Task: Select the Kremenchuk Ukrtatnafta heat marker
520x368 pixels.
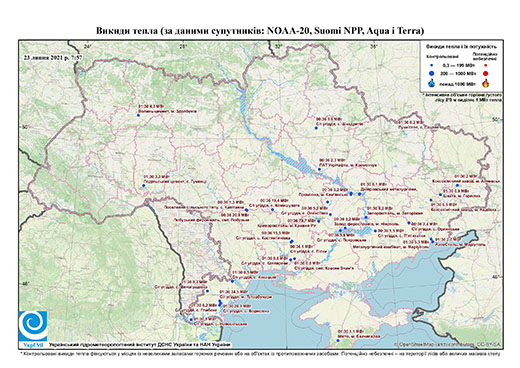Action: point(319,169)
